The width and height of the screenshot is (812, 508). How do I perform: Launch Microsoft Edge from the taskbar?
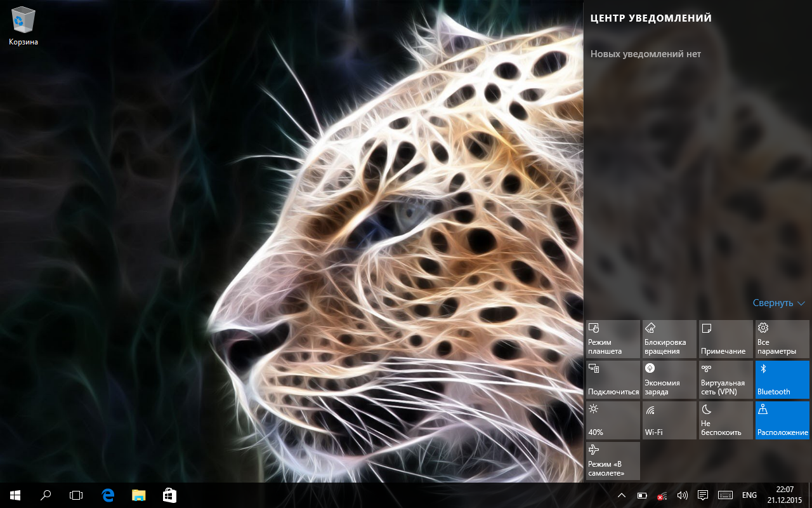[x=108, y=495]
